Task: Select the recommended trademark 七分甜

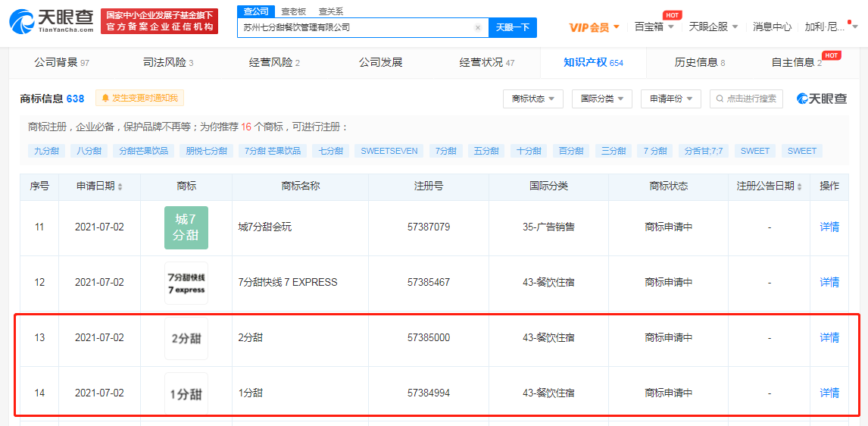Action: 330,151
